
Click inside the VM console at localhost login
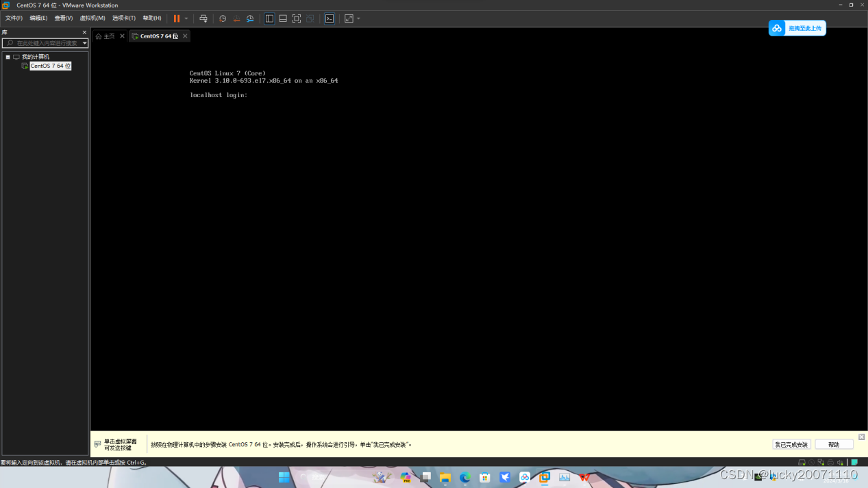[x=219, y=95]
